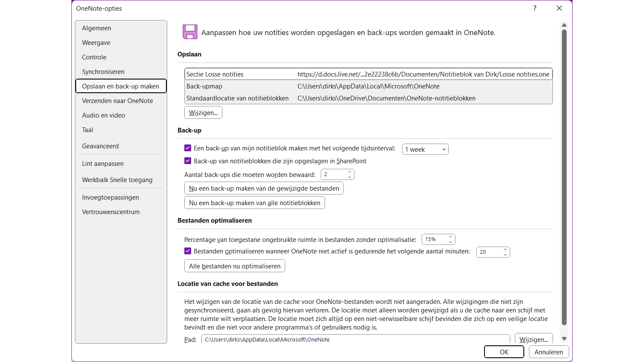This screenshot has height=362, width=644.
Task: Click the purple save disk icon
Action: pyautogui.click(x=190, y=32)
